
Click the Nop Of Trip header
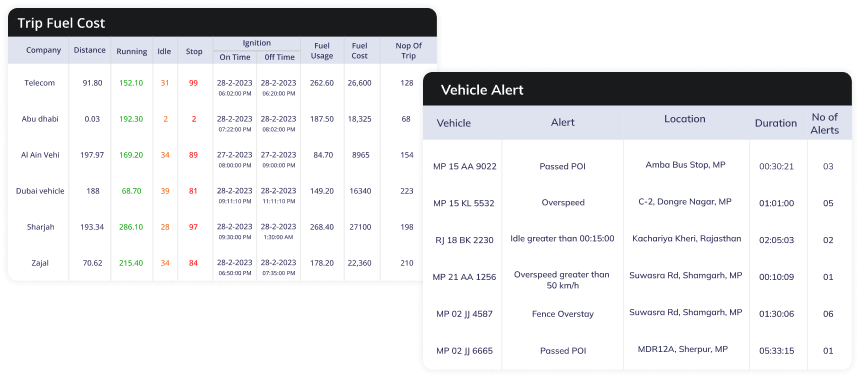click(x=406, y=51)
